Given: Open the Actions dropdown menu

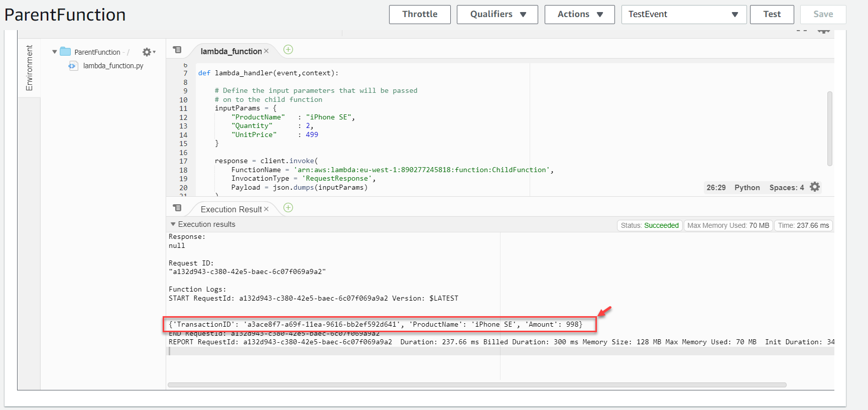Looking at the screenshot, I should (x=579, y=15).
